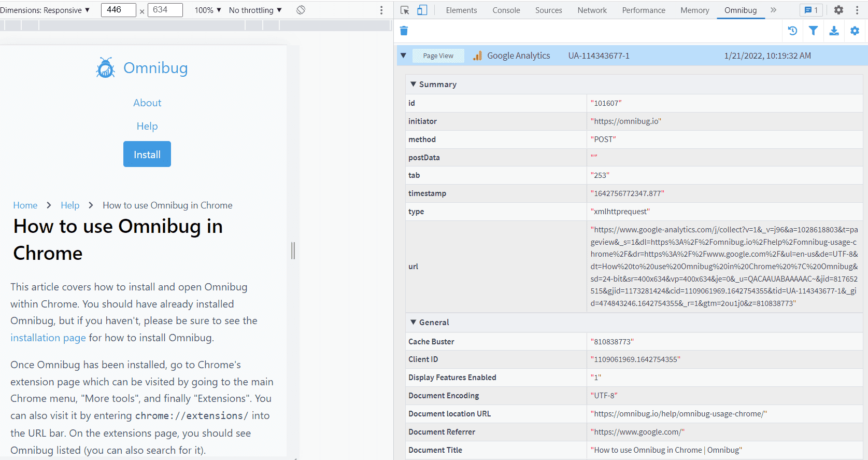Switch to the Console tab

coord(506,10)
